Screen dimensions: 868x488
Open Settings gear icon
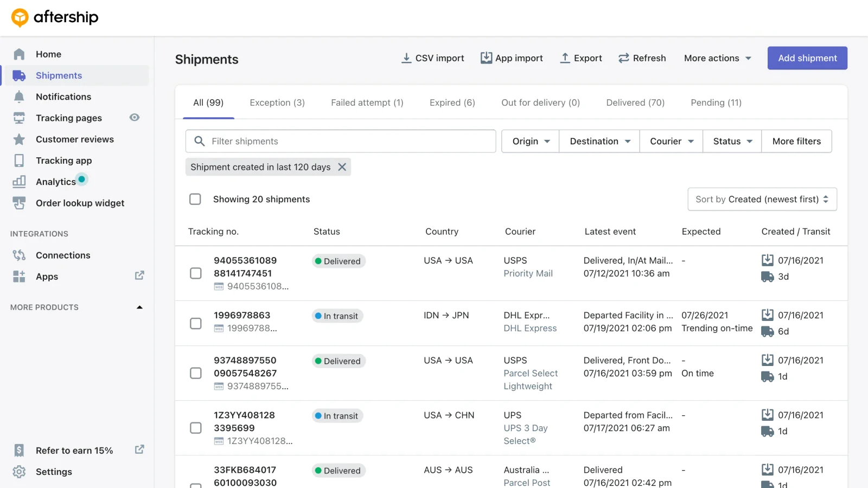(19, 472)
